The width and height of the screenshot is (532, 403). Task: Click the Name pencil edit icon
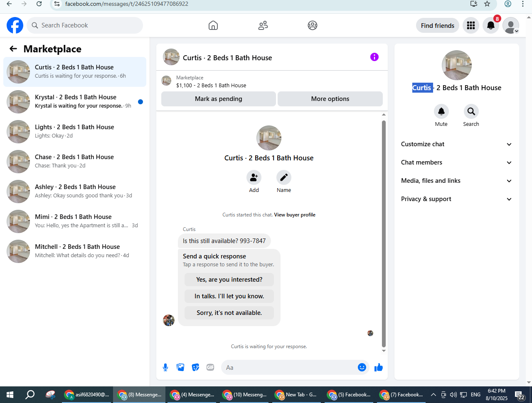pos(284,177)
